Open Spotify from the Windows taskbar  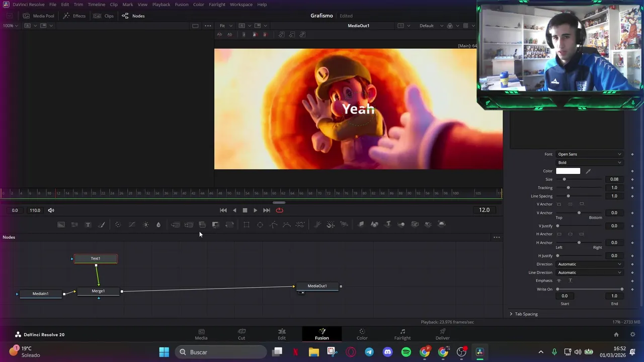click(x=406, y=352)
